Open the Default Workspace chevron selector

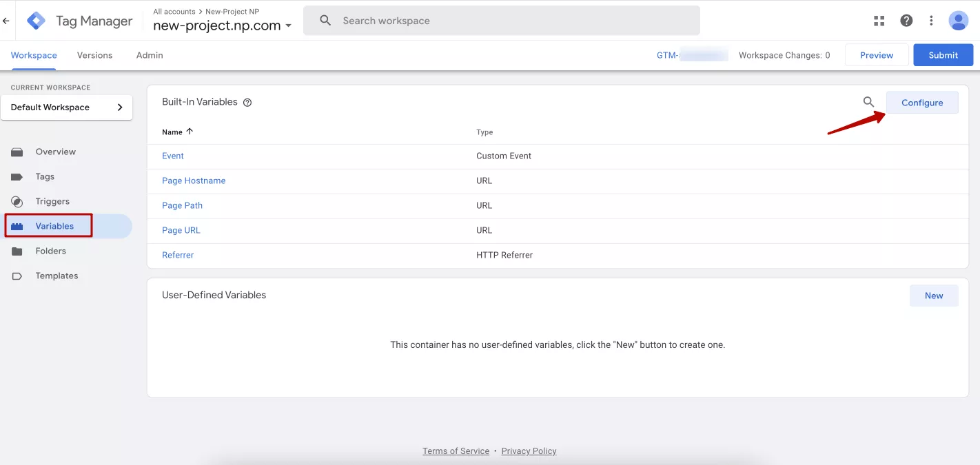(x=120, y=107)
